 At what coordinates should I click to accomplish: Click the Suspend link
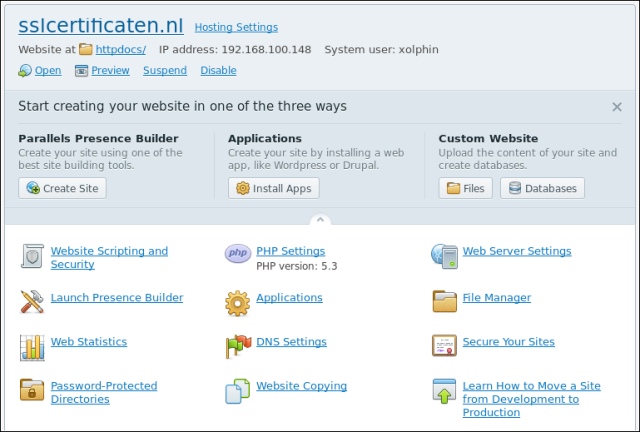(165, 71)
